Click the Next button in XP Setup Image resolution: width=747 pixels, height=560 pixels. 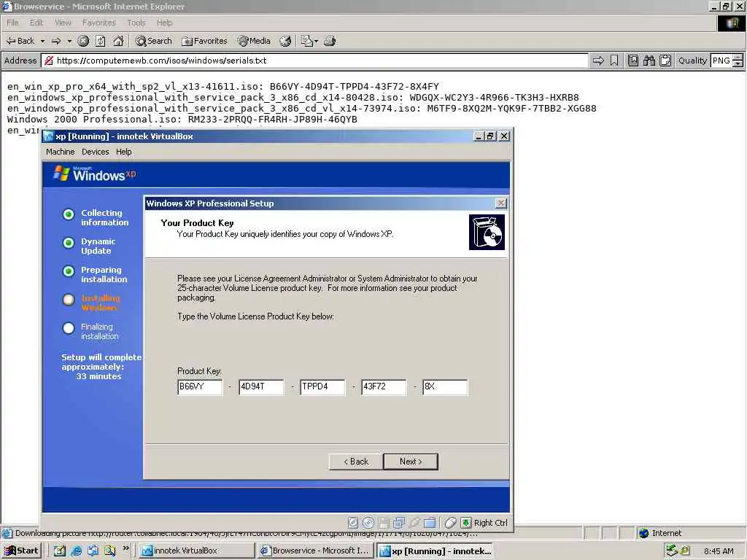tap(411, 462)
